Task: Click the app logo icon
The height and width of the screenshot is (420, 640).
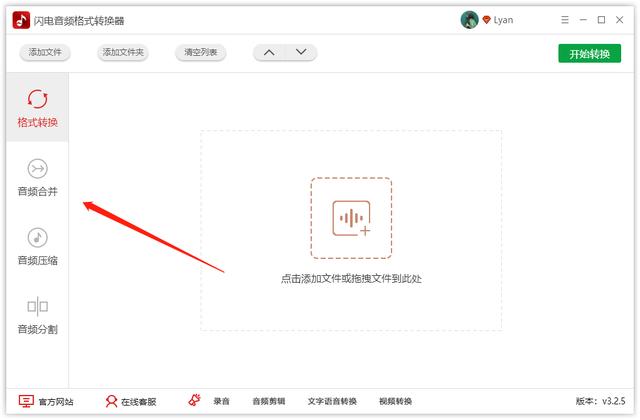Action: point(21,20)
